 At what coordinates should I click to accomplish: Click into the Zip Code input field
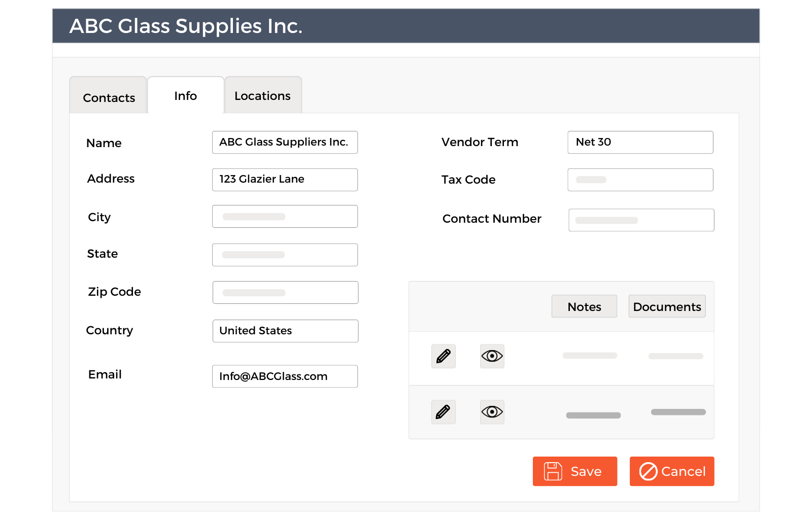[x=285, y=292]
